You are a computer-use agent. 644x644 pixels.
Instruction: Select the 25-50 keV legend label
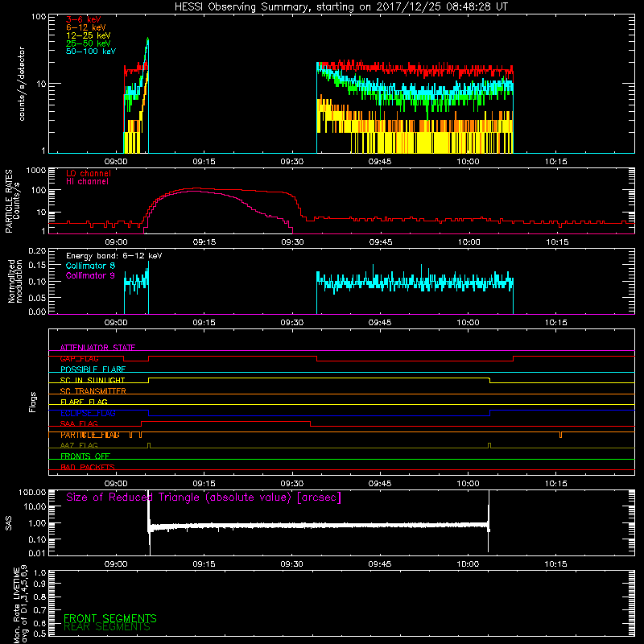(x=88, y=43)
